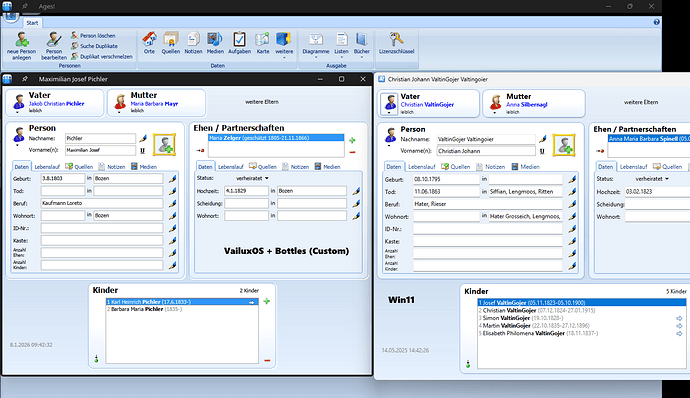Viewport: 690px width, 398px height.
Task: Click Nachname field ValtinGojer Valtingoier
Action: pyautogui.click(x=486, y=139)
